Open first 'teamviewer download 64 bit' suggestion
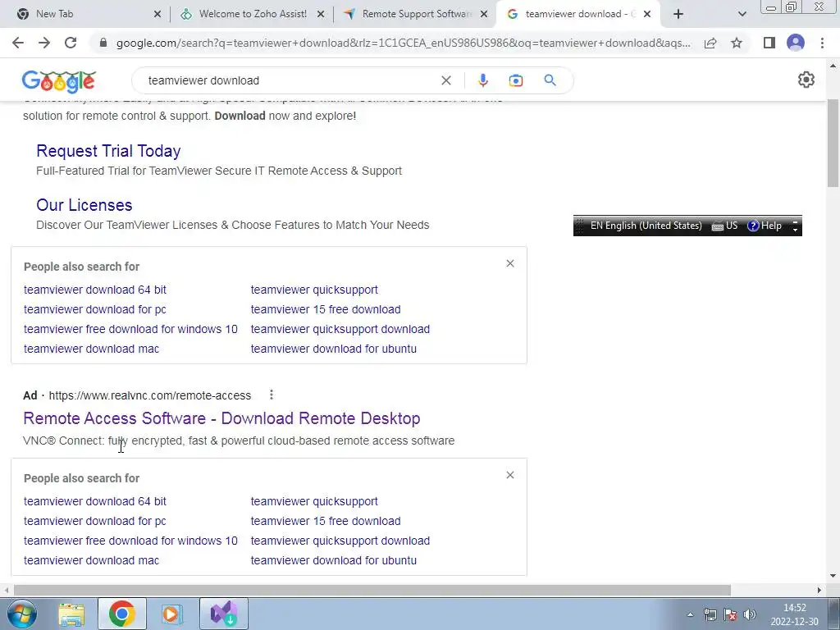Screen dimensions: 840x630 click(95, 290)
